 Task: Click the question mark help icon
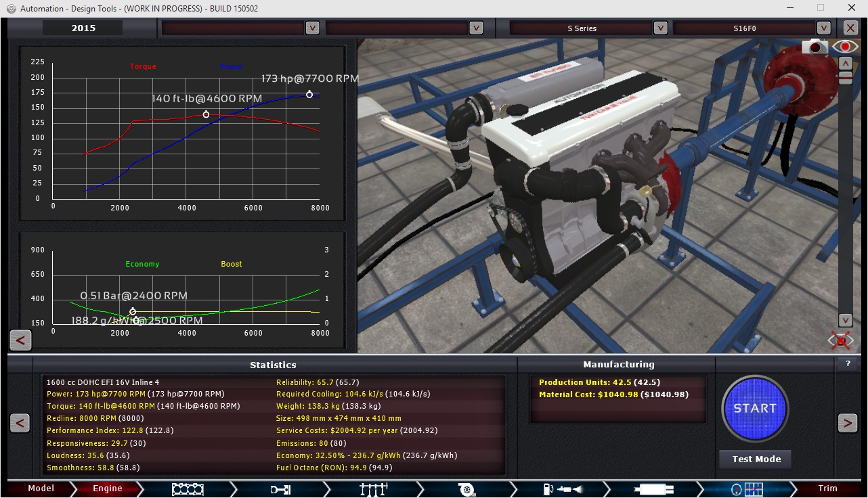coord(848,363)
